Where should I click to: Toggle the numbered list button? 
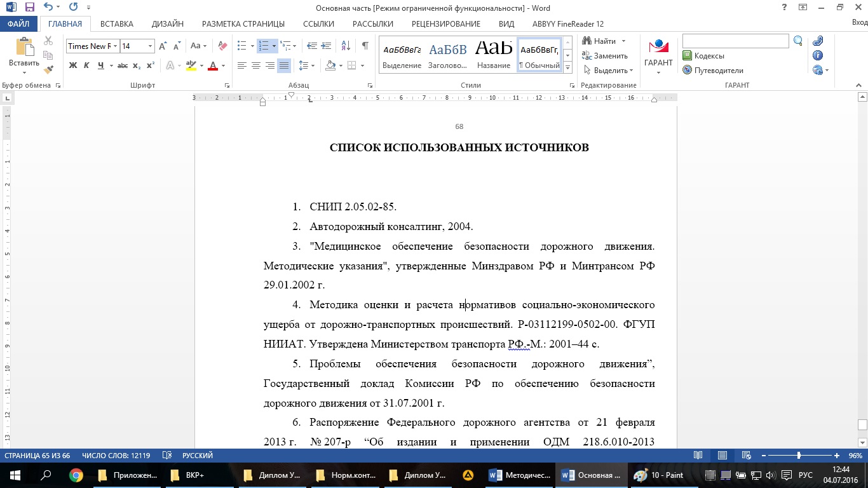coord(263,46)
